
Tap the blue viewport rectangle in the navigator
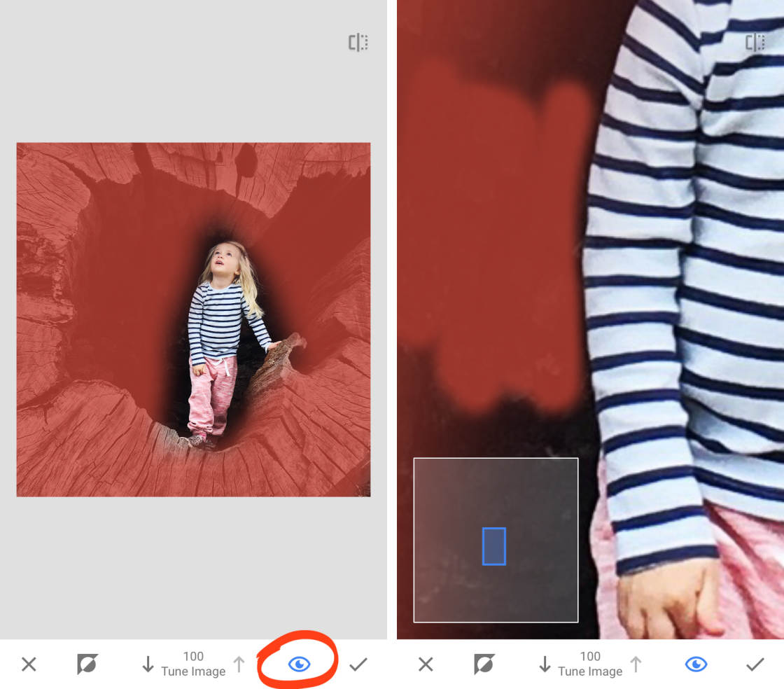click(494, 546)
